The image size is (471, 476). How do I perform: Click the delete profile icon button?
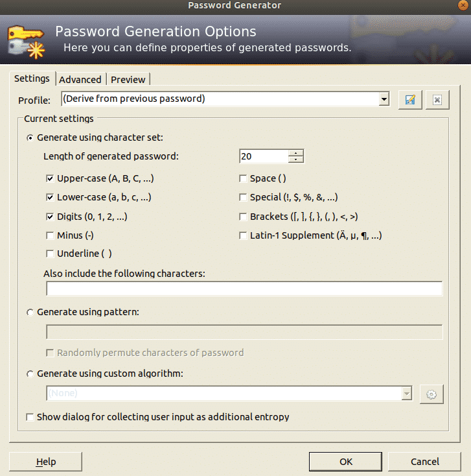click(437, 100)
